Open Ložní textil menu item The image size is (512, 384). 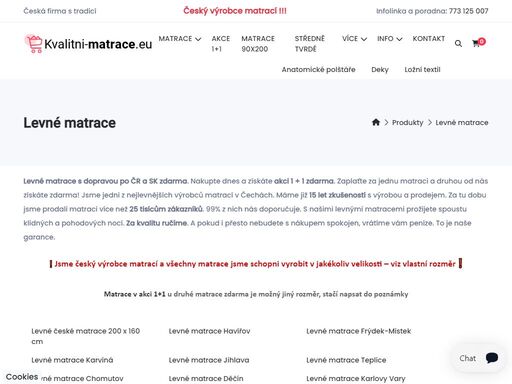pyautogui.click(x=422, y=70)
